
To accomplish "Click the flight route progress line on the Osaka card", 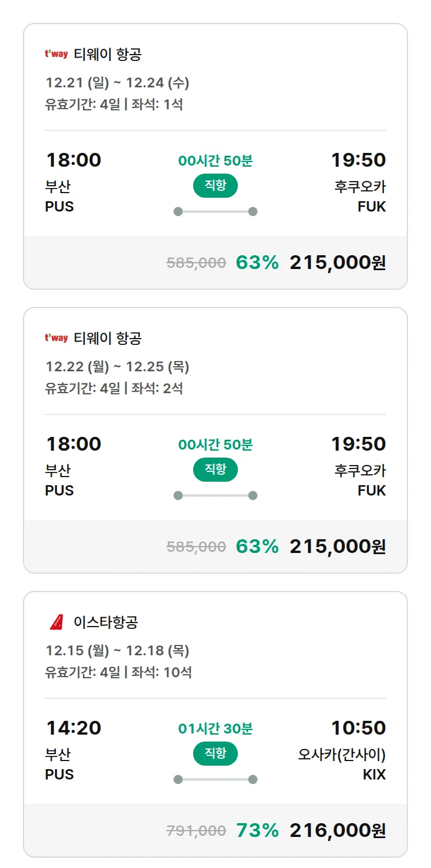I will (x=215, y=780).
